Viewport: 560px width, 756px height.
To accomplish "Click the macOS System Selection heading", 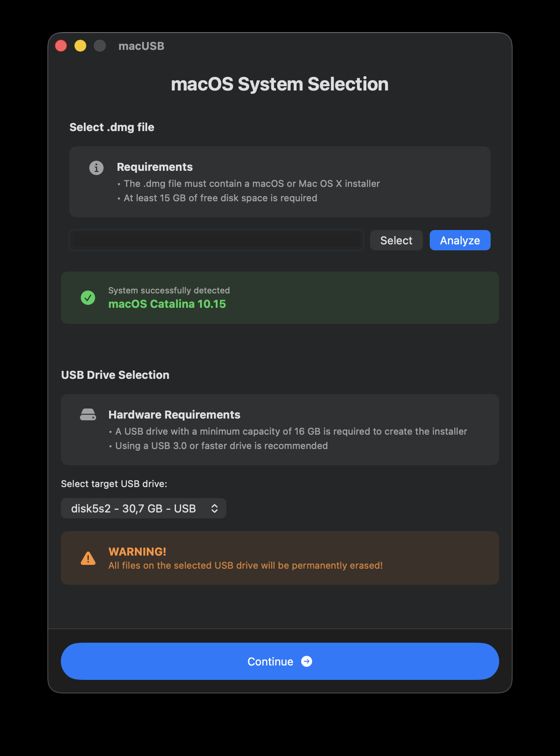I will click(x=280, y=84).
